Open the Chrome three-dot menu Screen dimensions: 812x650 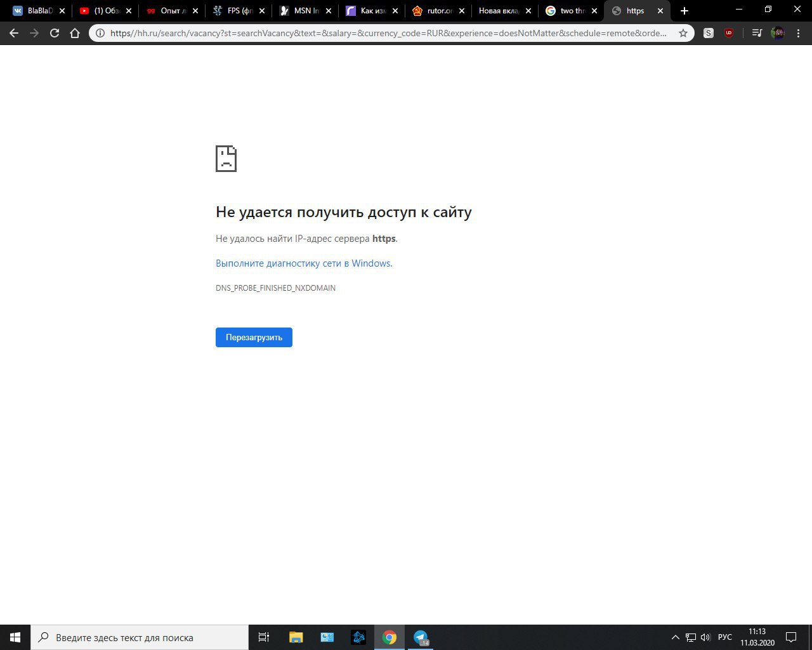(x=798, y=33)
